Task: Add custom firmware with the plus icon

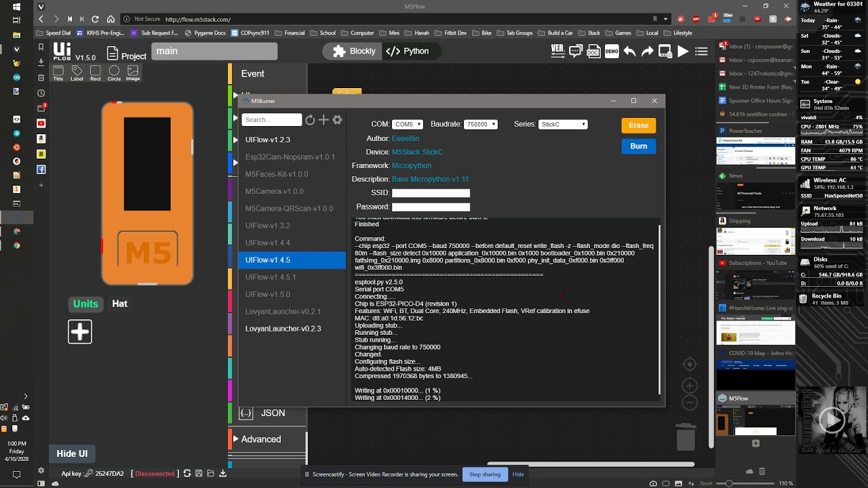Action: [x=323, y=120]
